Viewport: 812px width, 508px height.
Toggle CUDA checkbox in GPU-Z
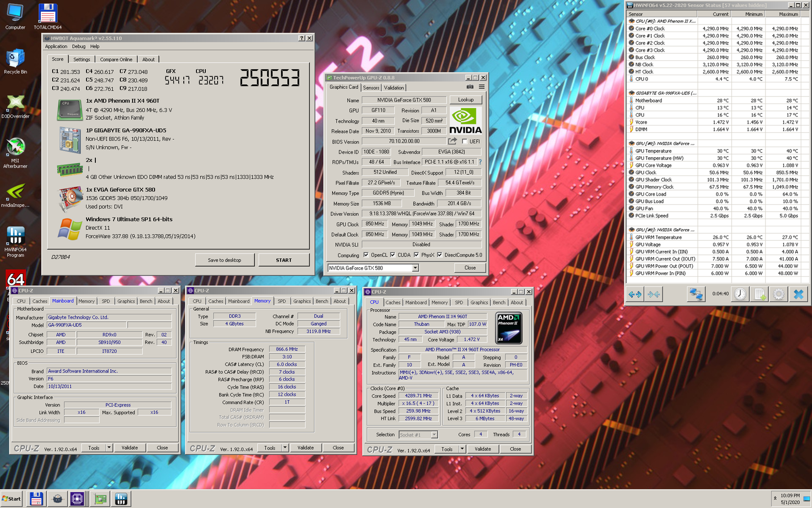tap(393, 255)
